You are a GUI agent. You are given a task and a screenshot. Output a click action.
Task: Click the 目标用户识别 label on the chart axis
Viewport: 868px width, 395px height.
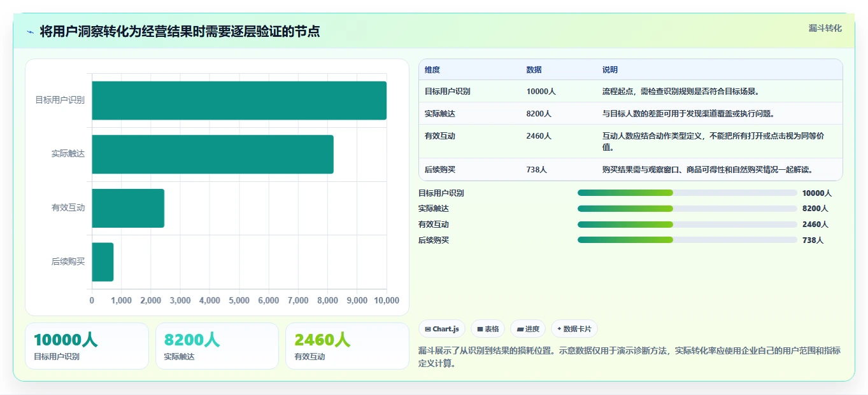60,100
